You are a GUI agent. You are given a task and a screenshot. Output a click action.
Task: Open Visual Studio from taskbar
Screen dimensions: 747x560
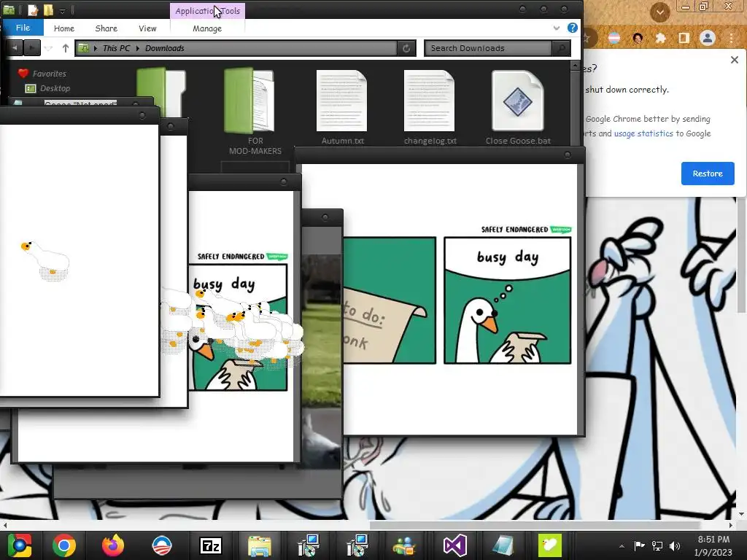coord(454,545)
